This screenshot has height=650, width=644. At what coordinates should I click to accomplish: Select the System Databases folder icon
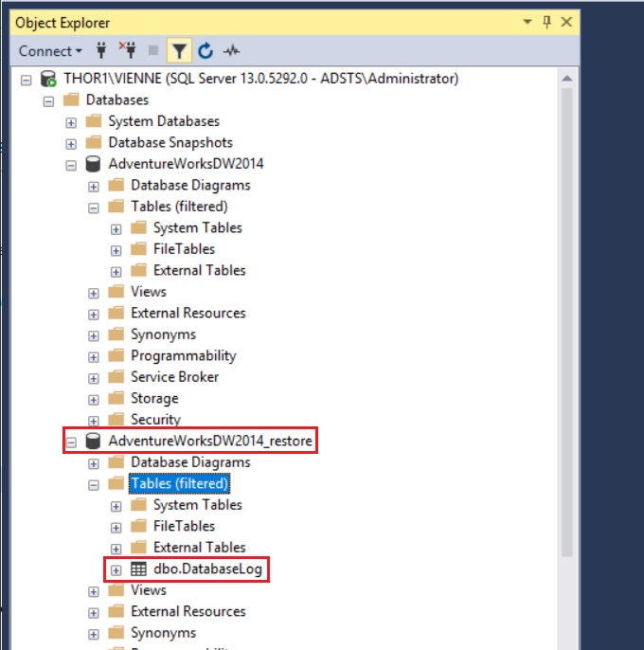[x=94, y=121]
